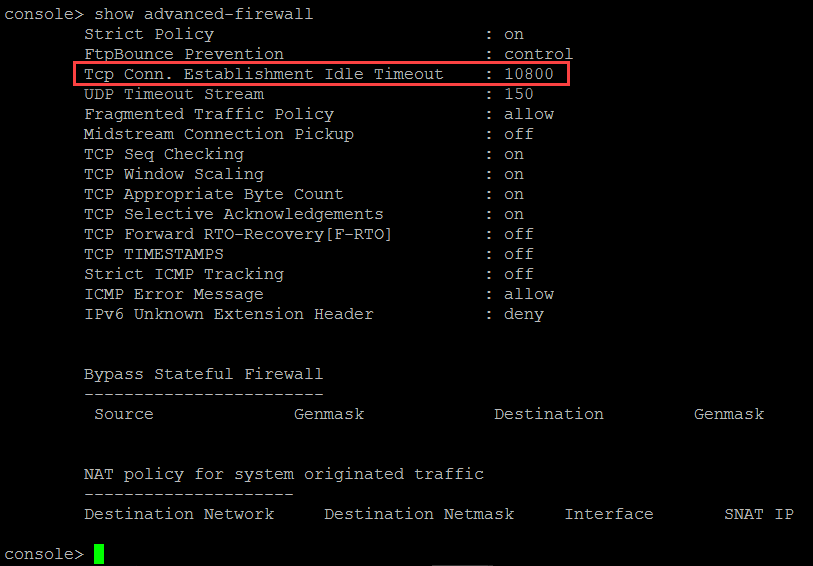This screenshot has width=813, height=566.
Task: Click the Tcp Conn. Establishment Idle Timeout label
Action: coord(263,74)
